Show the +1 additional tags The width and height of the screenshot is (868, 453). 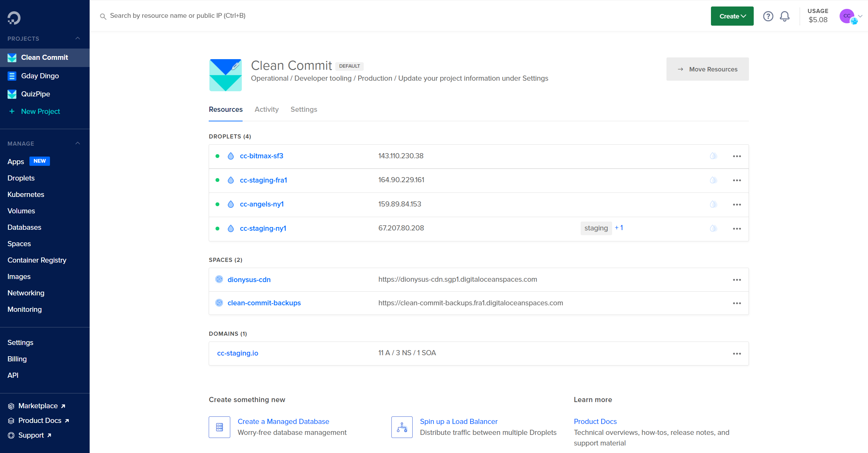click(619, 228)
